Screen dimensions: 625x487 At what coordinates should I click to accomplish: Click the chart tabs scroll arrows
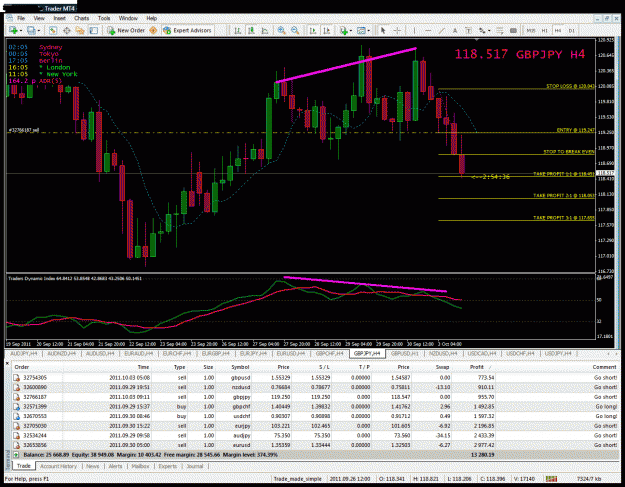[x=612, y=354]
